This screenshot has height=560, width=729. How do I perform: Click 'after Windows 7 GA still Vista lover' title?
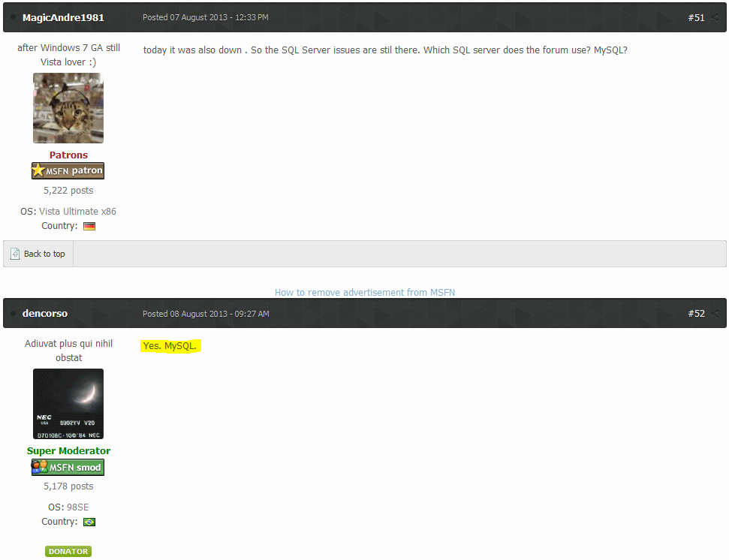(69, 55)
